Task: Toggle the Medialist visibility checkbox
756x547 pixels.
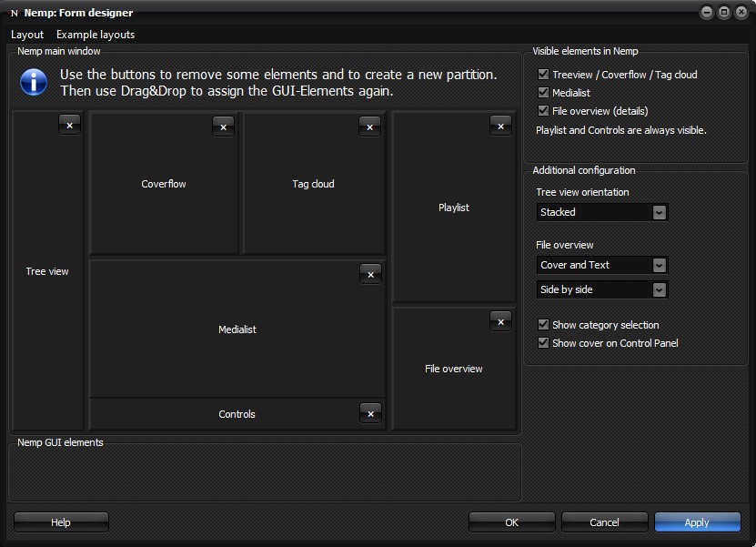Action: point(544,93)
